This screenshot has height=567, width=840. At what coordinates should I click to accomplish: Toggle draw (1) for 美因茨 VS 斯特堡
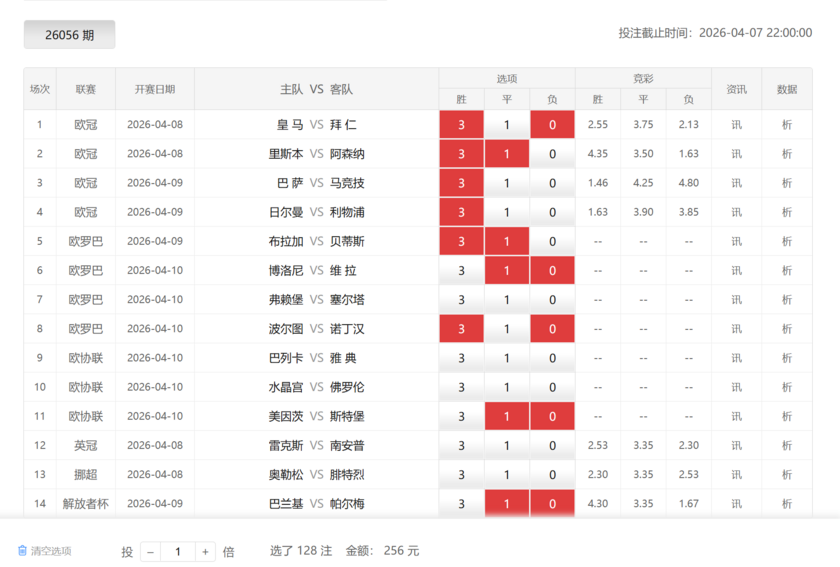[507, 416]
